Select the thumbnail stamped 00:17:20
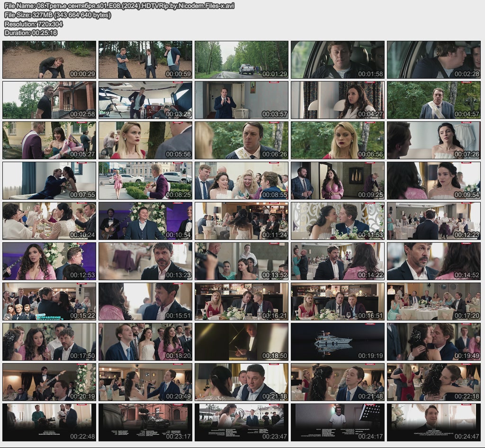The width and height of the screenshot is (485, 448). pos(434,302)
